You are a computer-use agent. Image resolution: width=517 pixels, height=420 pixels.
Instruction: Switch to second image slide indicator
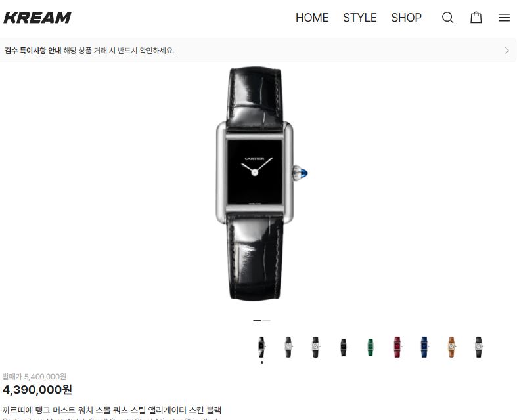pos(266,320)
